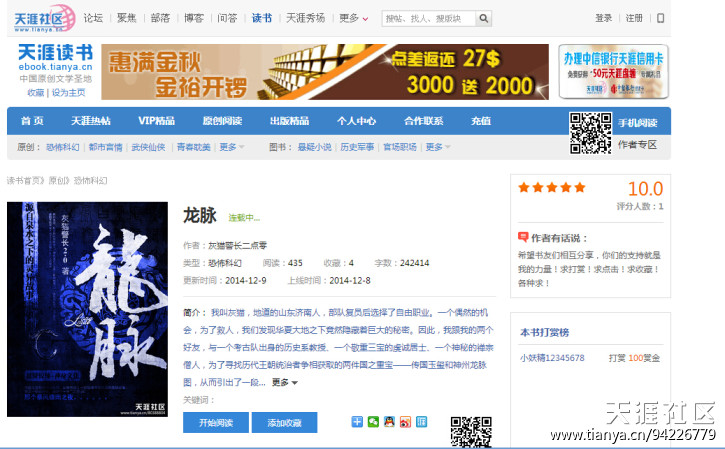
Task: Click the last blue share icon
Action: coord(421,422)
